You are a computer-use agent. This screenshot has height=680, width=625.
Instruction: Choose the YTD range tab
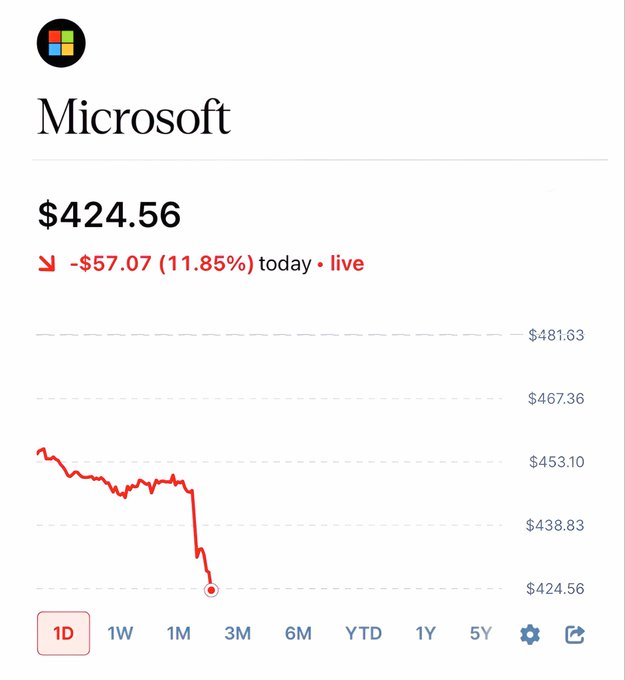point(364,633)
